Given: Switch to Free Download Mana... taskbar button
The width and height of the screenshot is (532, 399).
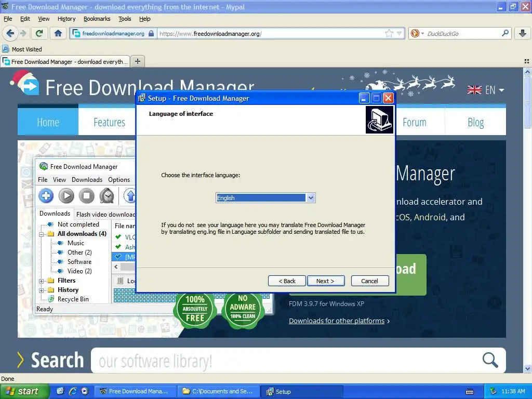Looking at the screenshot, I should tap(136, 391).
